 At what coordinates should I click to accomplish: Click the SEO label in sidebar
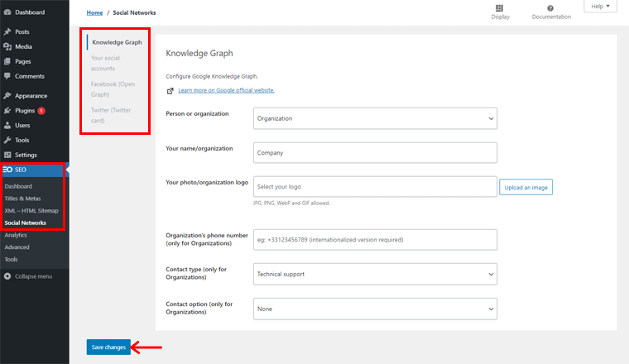[x=21, y=170]
